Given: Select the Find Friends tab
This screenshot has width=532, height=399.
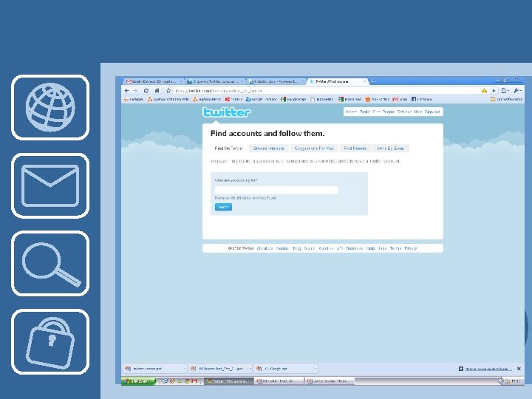Looking at the screenshot, I should click(355, 149).
